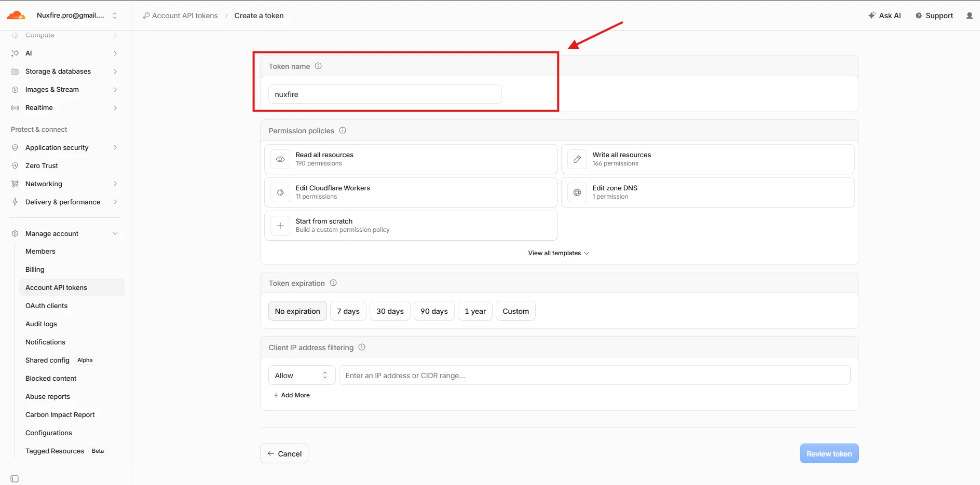Click the plus icon for Start from scratch
Viewport: 980px width, 485px height.
coord(280,226)
